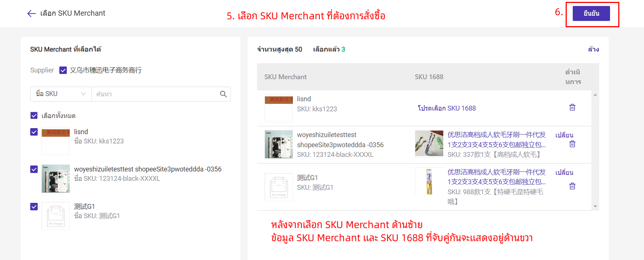Toggle the เลือกทั้งหมด select-all checkbox
The width and height of the screenshot is (644, 260).
[x=34, y=115]
